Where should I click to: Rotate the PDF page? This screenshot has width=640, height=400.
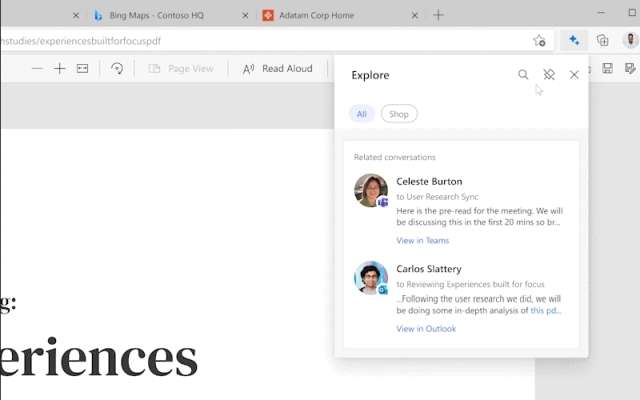pos(117,68)
